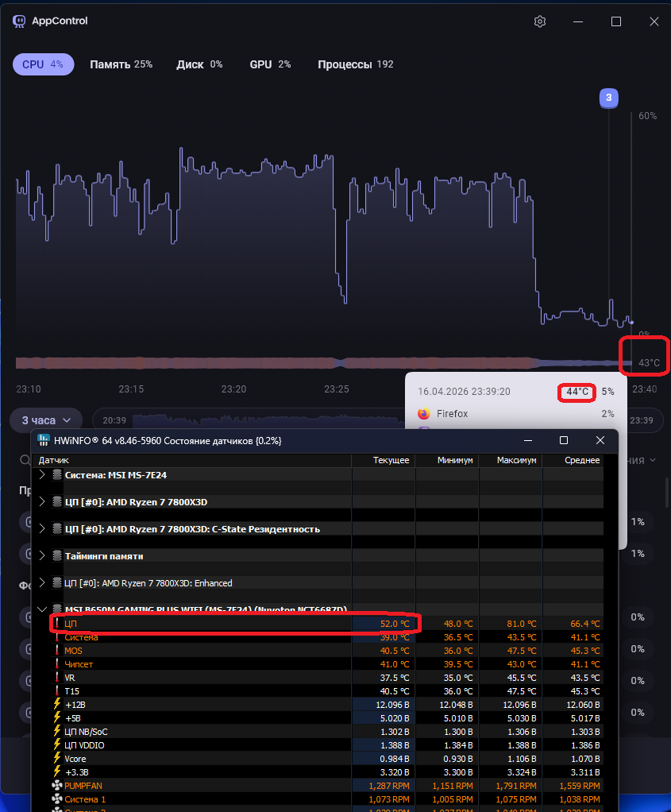This screenshot has width=671, height=812.
Task: Open the GPU tab
Action: point(270,64)
